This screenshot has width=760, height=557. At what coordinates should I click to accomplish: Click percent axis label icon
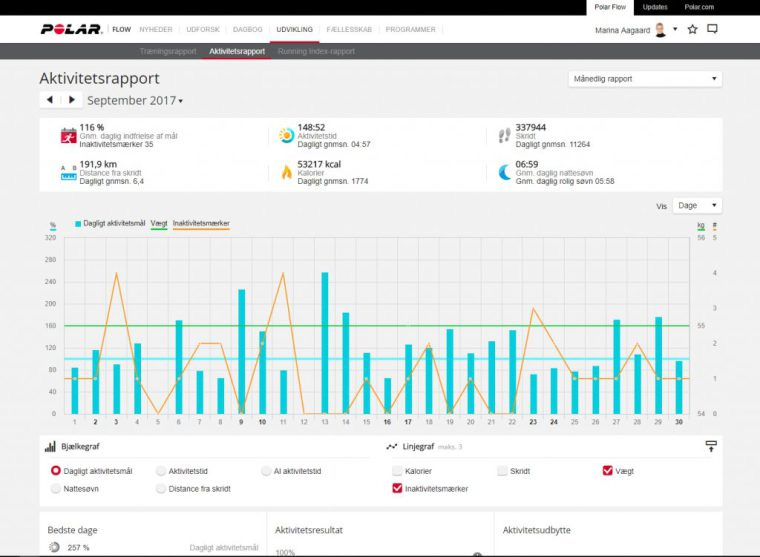53,225
